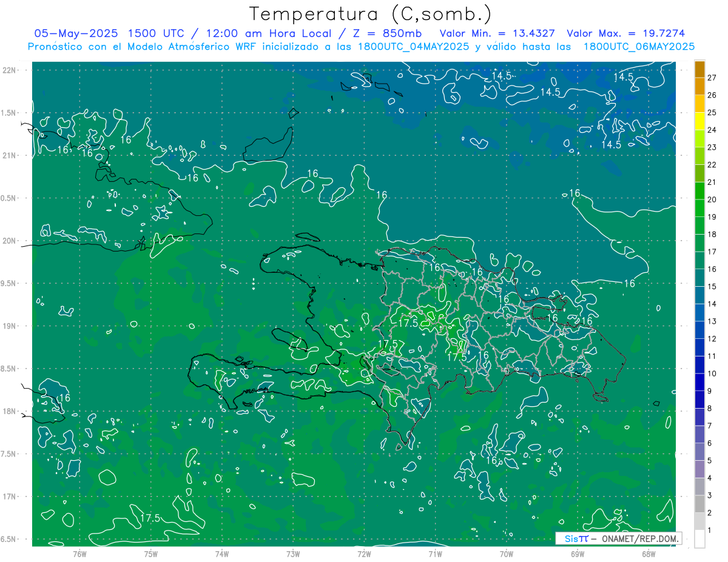Click the '17' value on the color scale
The width and height of the screenshot is (728, 562).
713,252
